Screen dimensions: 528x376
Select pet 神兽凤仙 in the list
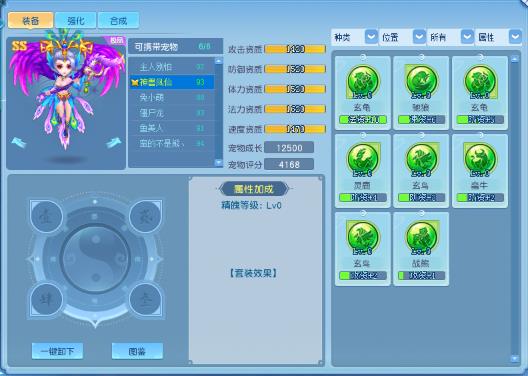[x=172, y=82]
